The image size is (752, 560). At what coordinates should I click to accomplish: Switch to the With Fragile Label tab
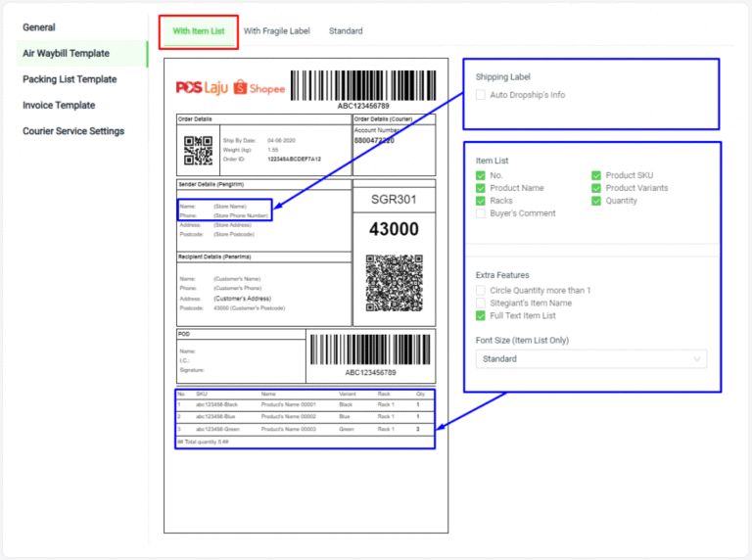point(276,31)
